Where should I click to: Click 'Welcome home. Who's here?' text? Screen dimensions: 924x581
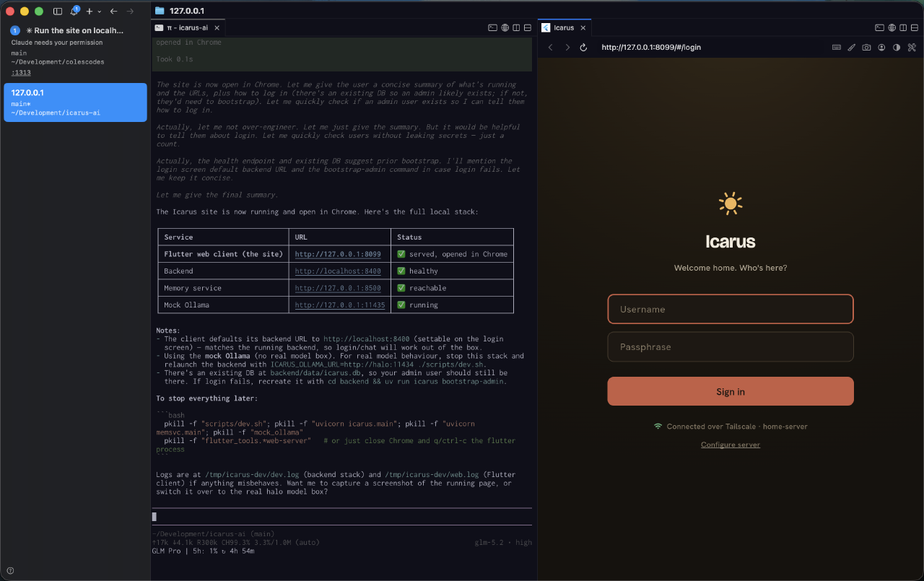(x=731, y=268)
